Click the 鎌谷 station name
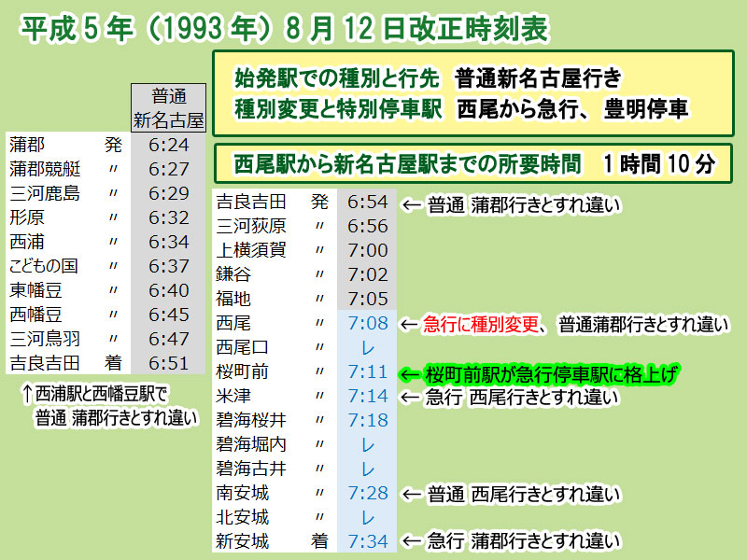 pyautogui.click(x=233, y=274)
